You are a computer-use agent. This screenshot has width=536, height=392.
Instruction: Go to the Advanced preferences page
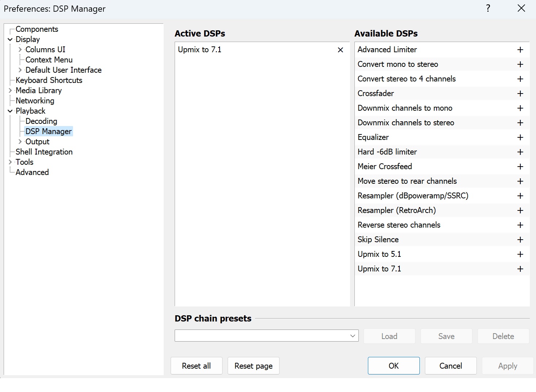32,172
